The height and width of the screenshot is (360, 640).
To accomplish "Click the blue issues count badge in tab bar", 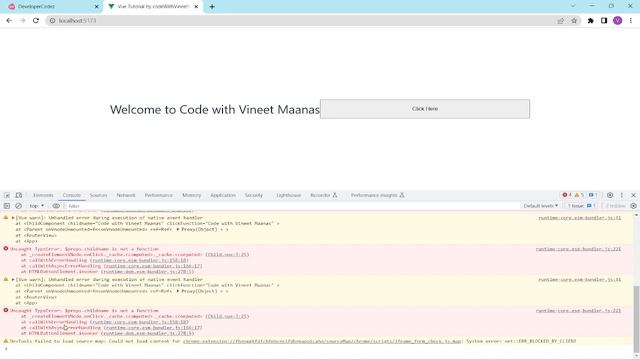I will pyautogui.click(x=593, y=195).
